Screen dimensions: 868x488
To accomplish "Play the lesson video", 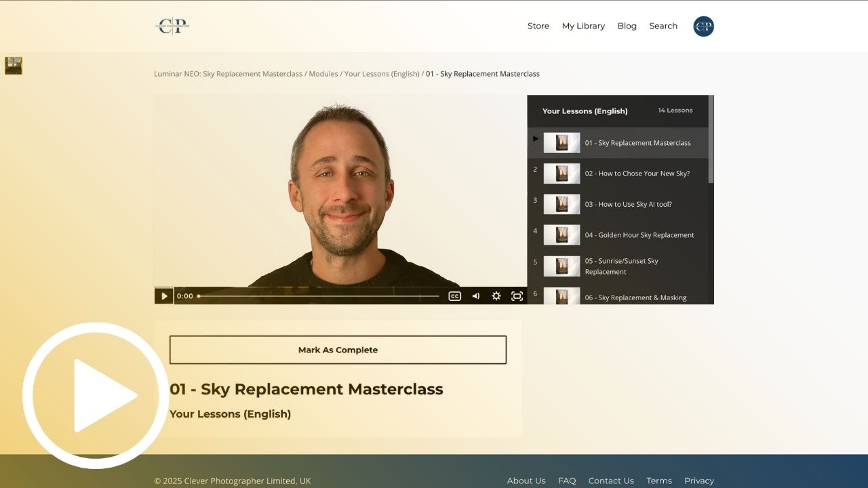I will [x=164, y=296].
